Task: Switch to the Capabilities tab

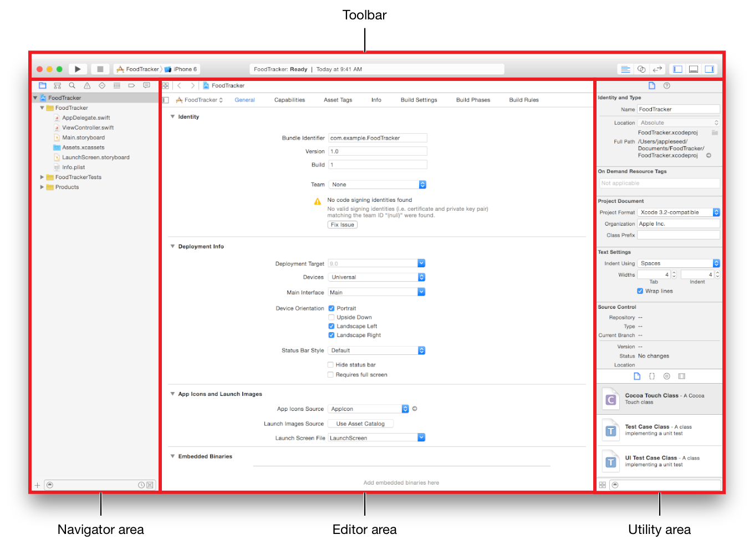Action: tap(289, 100)
